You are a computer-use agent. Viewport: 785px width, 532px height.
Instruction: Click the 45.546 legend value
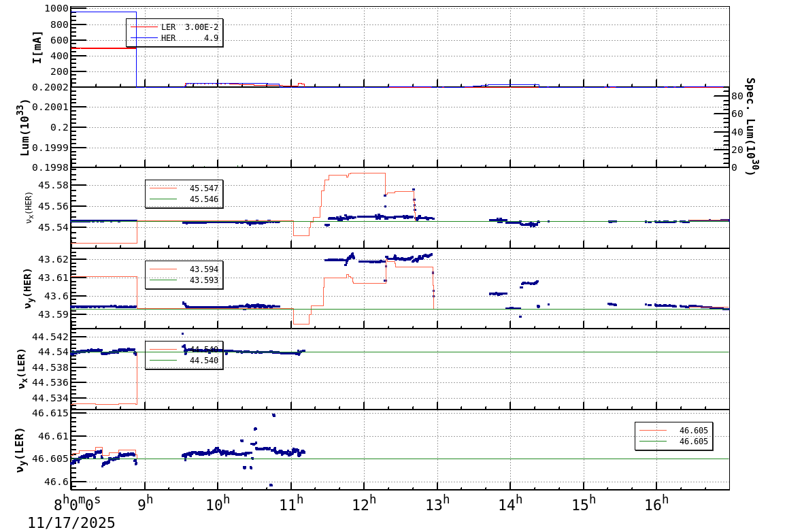[x=204, y=199]
